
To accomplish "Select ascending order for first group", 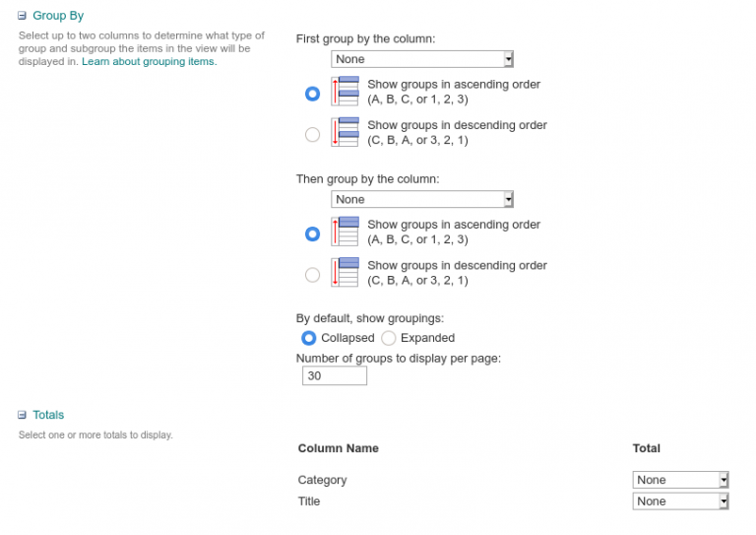I will pyautogui.click(x=312, y=93).
